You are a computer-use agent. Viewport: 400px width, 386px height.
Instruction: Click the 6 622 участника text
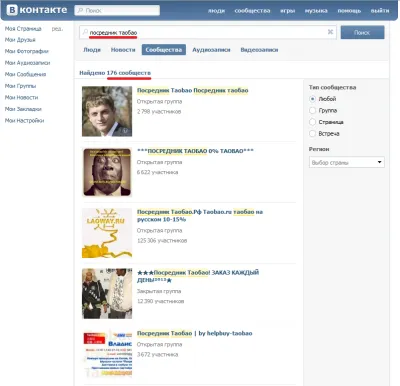pos(157,172)
